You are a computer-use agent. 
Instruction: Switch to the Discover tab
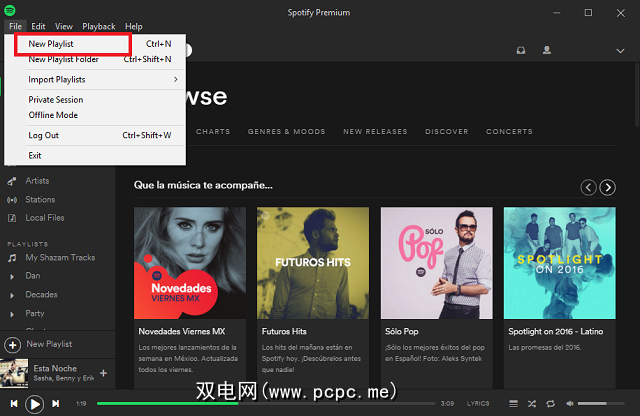point(447,131)
